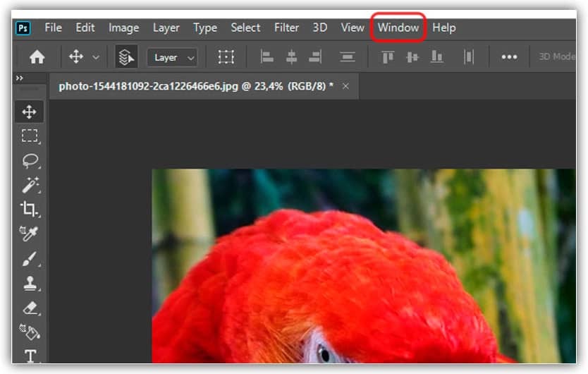
Task: Open the 3D menu
Action: pyautogui.click(x=320, y=28)
